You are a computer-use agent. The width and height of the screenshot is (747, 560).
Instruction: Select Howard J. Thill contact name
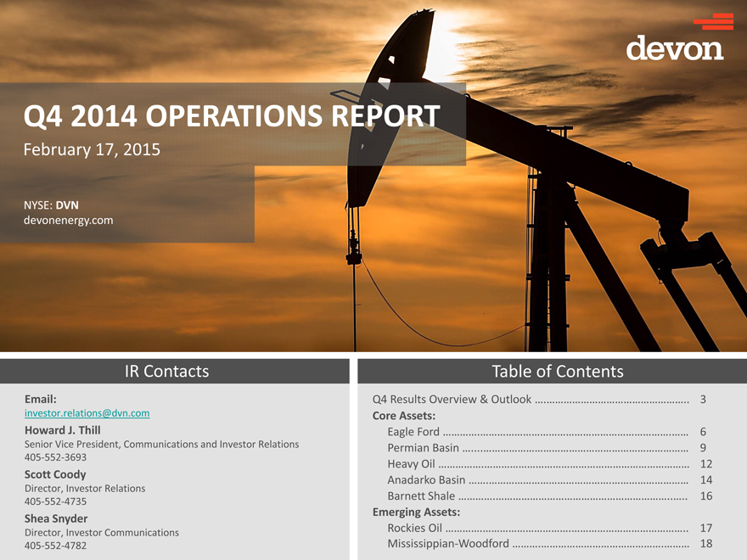pyautogui.click(x=63, y=430)
